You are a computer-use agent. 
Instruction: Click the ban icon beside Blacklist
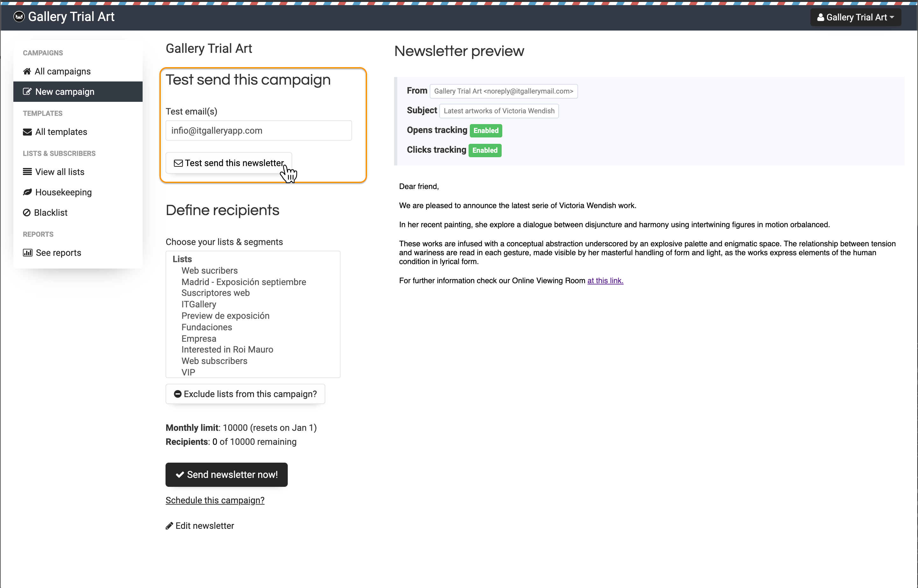pyautogui.click(x=26, y=213)
